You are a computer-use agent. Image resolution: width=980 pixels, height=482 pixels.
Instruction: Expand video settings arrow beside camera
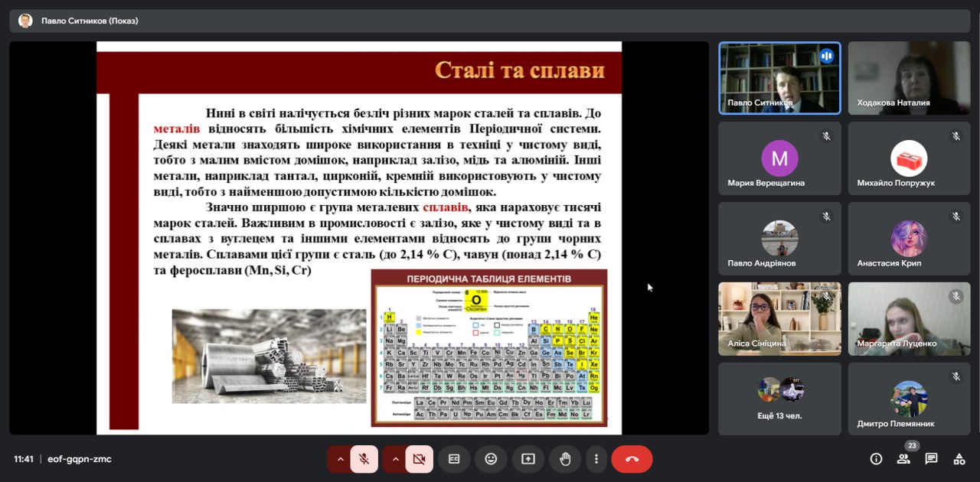pos(395,459)
